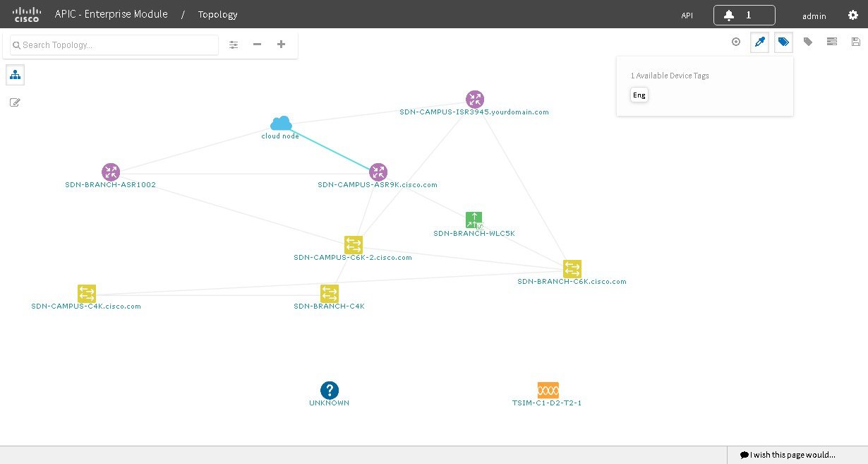The image size is (868, 464).
Task: Save the topology layout with disk icon
Action: 856,42
